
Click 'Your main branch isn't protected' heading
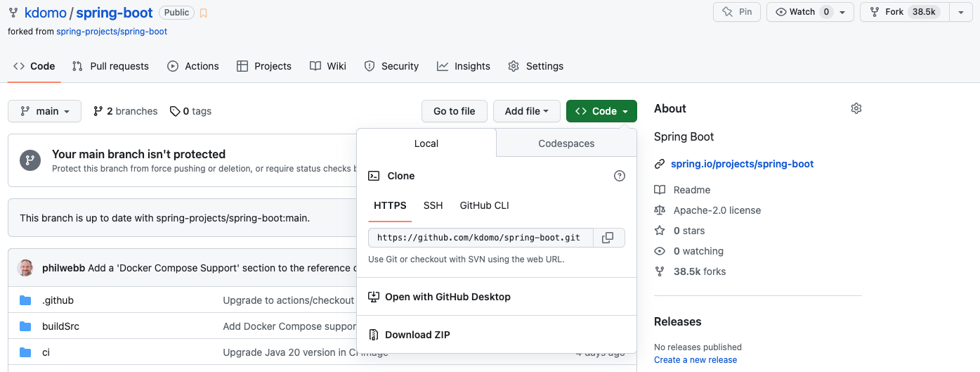tap(138, 154)
